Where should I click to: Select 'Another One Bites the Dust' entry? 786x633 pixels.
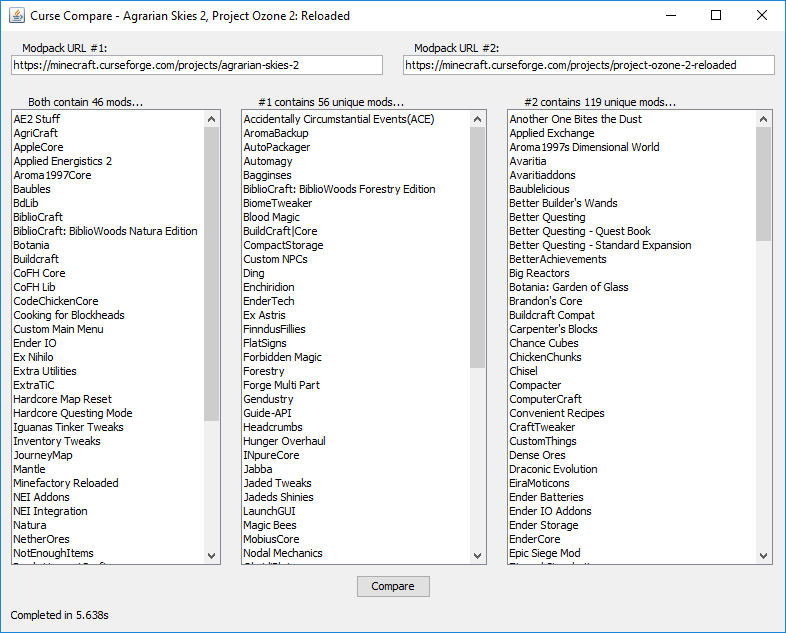click(575, 119)
